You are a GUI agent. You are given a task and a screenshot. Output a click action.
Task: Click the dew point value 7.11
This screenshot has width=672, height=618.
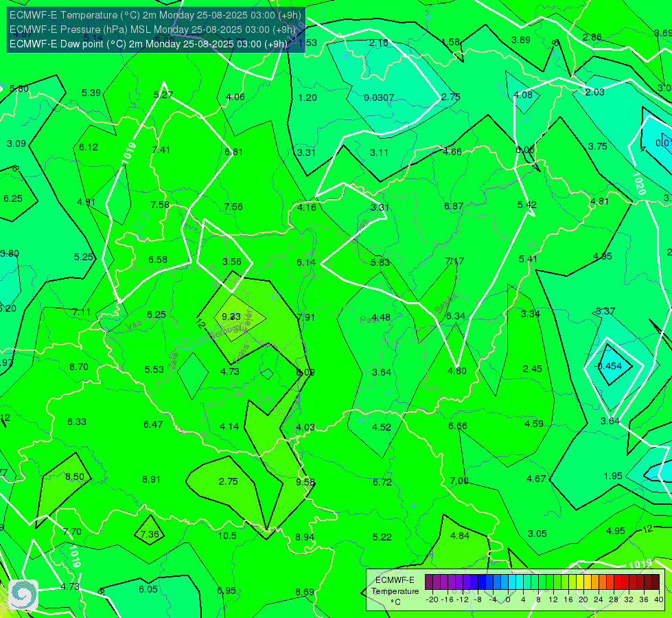82,312
